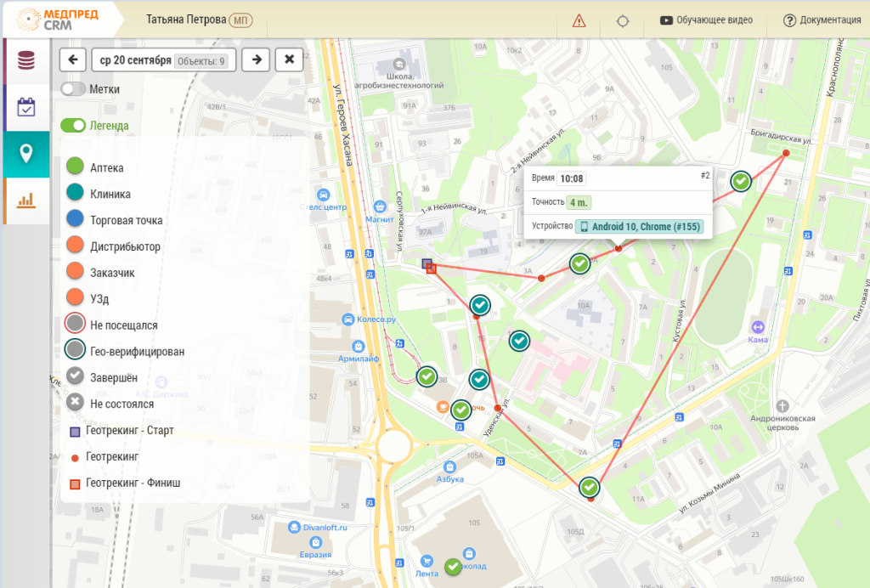Viewport: 870px width, 588px height.
Task: Click the Армилайф shop icon on map
Action: (x=359, y=347)
